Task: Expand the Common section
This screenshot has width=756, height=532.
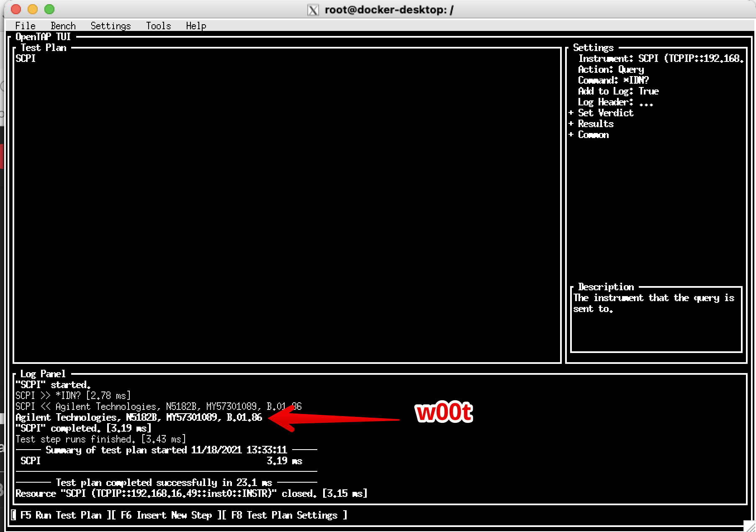Action: pyautogui.click(x=589, y=135)
